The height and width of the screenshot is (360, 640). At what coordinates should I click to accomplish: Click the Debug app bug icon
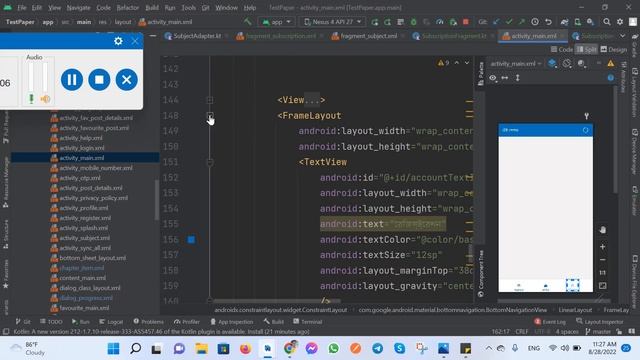point(413,22)
